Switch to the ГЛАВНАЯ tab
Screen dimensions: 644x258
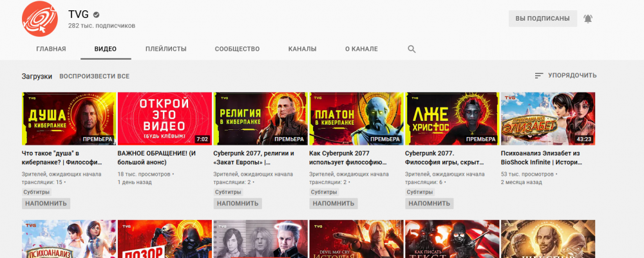[51, 49]
